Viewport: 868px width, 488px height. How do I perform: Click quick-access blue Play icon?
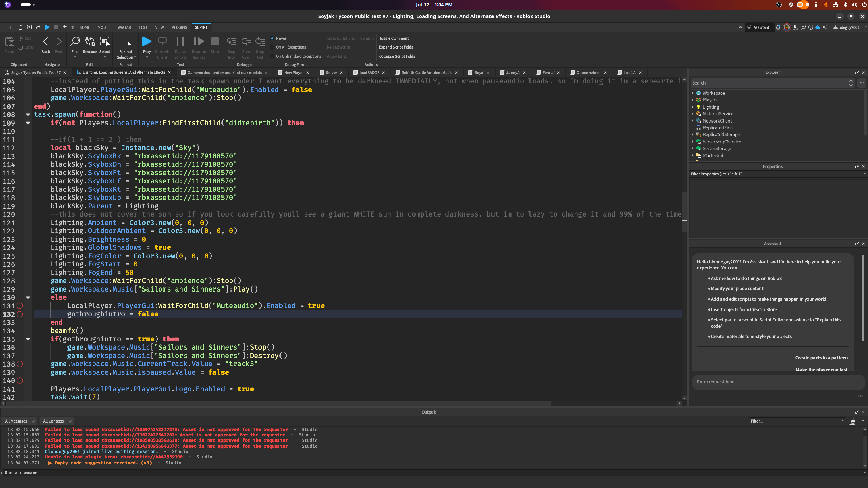click(x=47, y=27)
